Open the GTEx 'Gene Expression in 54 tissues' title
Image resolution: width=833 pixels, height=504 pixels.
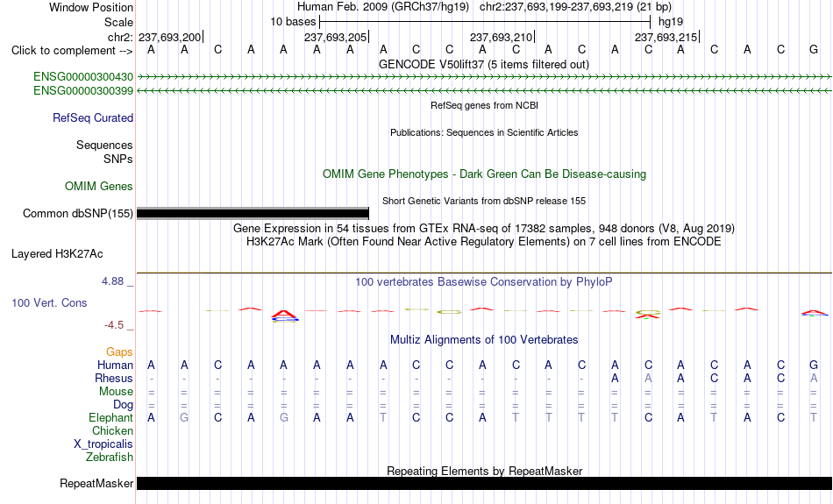pyautogui.click(x=484, y=229)
